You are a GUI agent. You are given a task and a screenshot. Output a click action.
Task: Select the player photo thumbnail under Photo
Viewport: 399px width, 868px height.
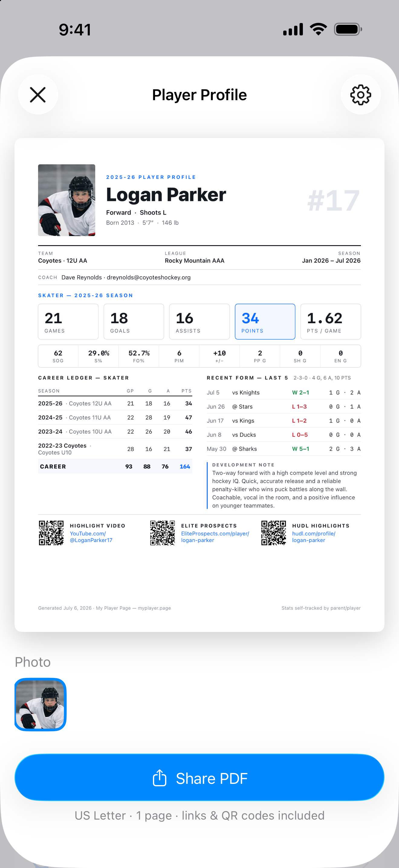pyautogui.click(x=41, y=704)
